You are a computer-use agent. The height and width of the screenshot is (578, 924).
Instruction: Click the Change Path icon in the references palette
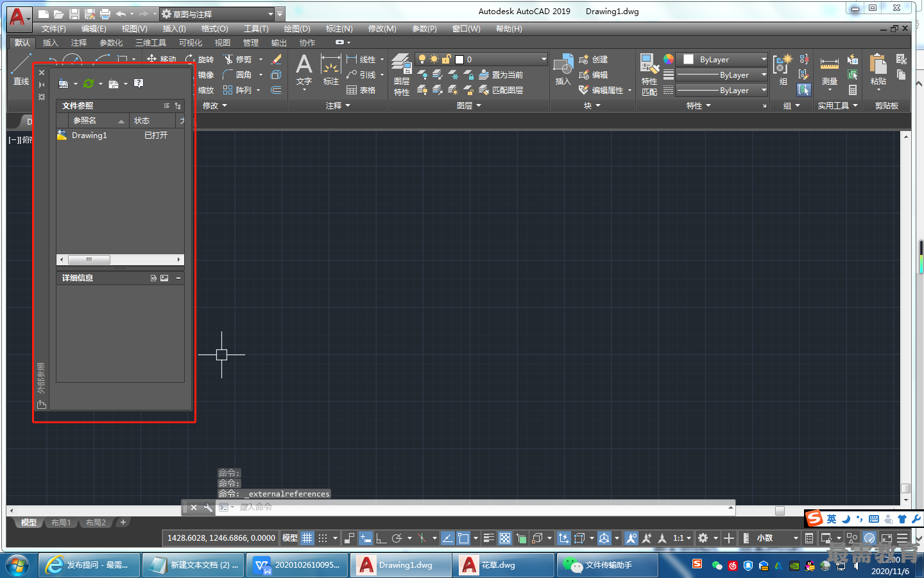point(114,83)
